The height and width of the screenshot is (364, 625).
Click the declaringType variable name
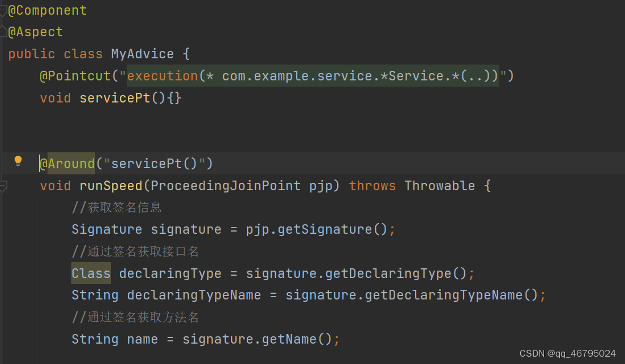pos(170,273)
